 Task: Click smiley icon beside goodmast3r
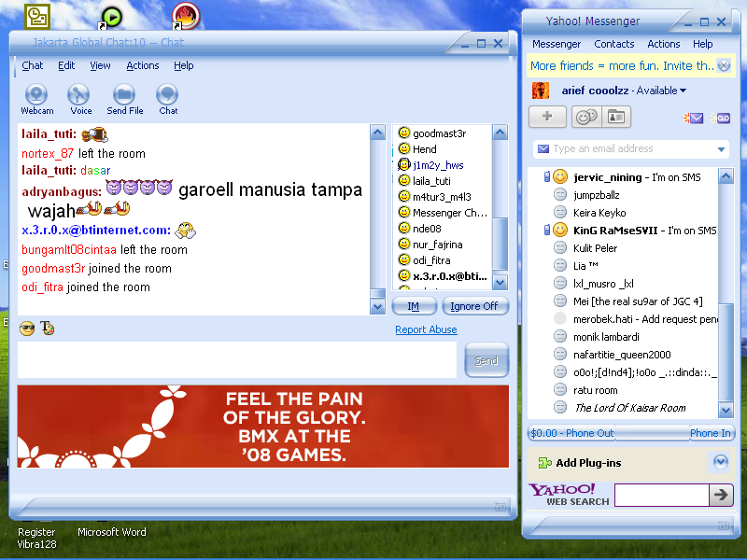point(404,133)
